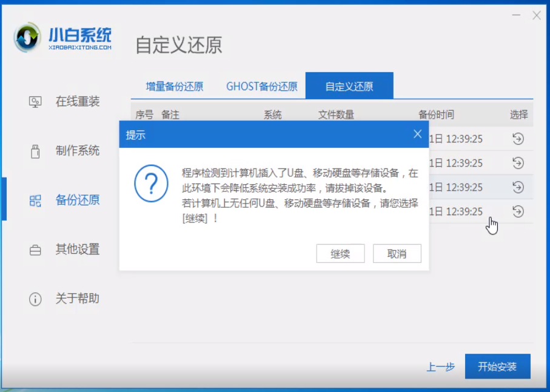The width and height of the screenshot is (550, 392).
Task: Click the 备份还原 grid icon in sidebar
Action: pos(35,201)
